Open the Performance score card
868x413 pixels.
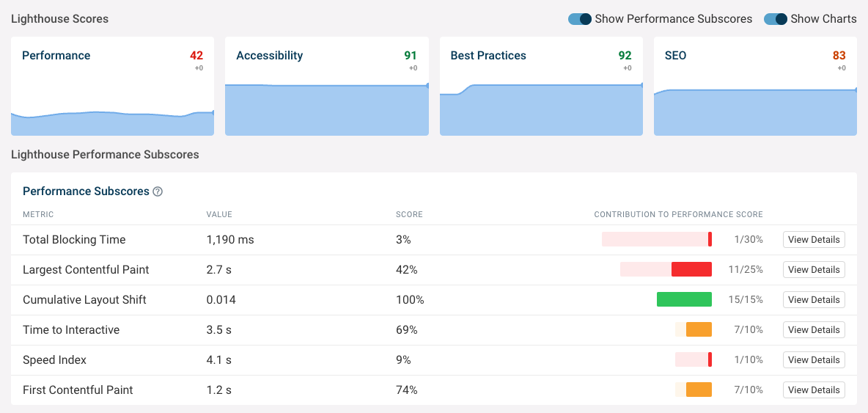[x=112, y=86]
